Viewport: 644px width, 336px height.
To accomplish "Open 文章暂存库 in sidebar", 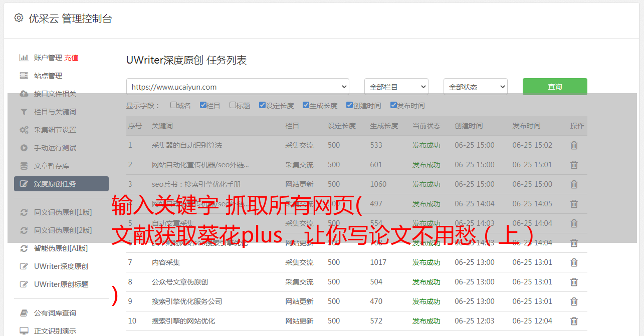I will click(x=52, y=166).
